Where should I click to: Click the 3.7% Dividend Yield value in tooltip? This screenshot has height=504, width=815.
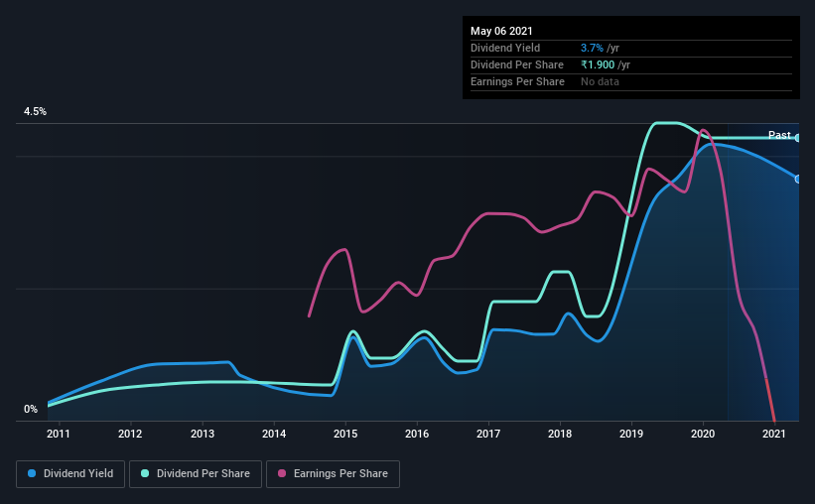(592, 48)
